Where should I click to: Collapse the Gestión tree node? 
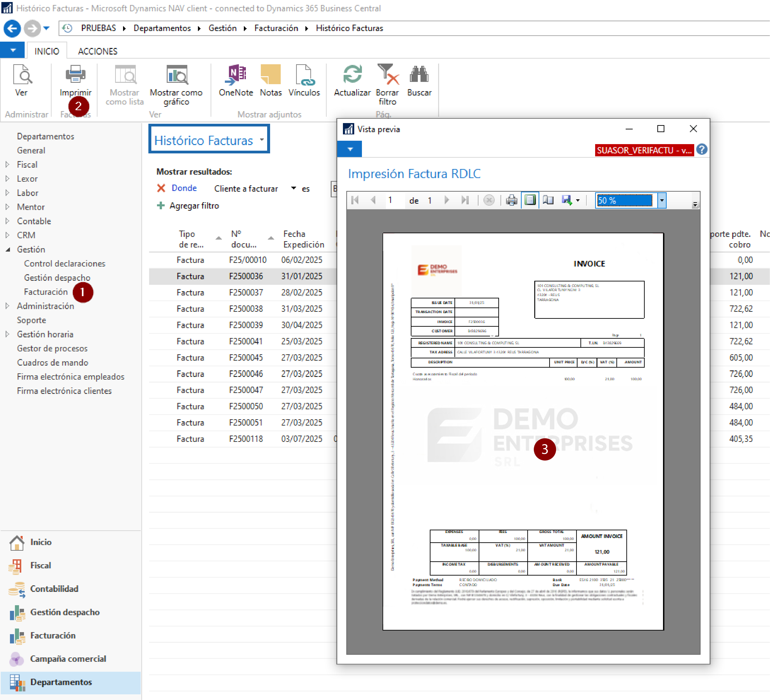pyautogui.click(x=7, y=249)
